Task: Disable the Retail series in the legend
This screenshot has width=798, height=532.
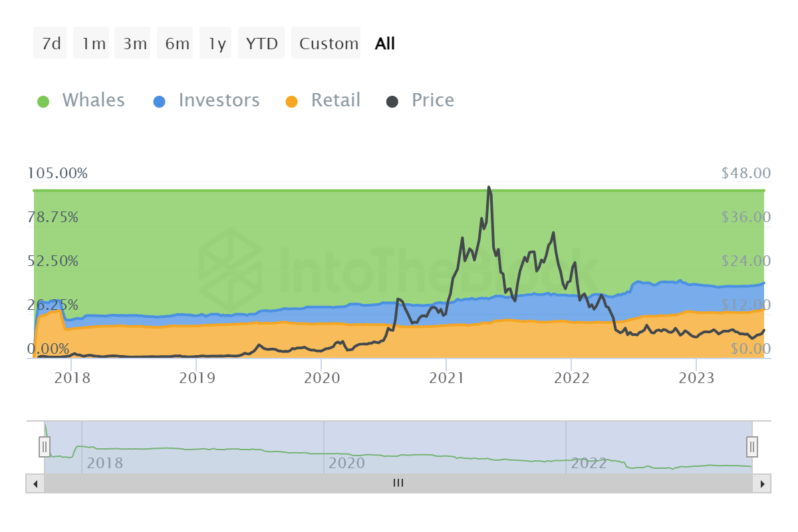Action: pyautogui.click(x=336, y=100)
